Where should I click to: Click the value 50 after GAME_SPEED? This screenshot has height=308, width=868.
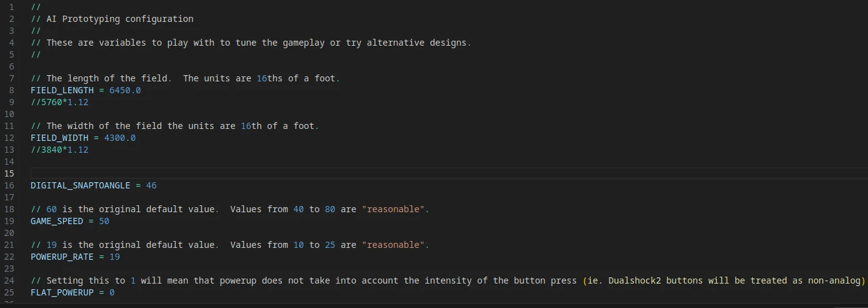104,221
